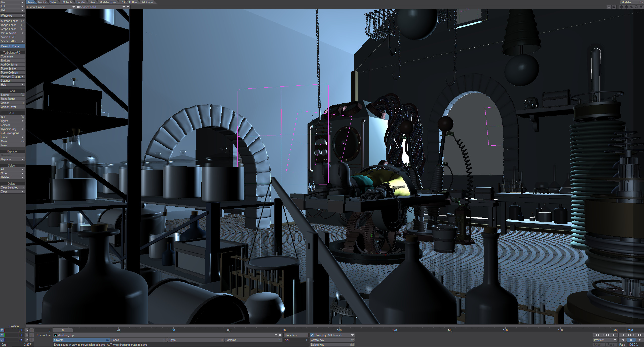Switch selection mode to Objects
644x347 pixels.
tap(82, 340)
